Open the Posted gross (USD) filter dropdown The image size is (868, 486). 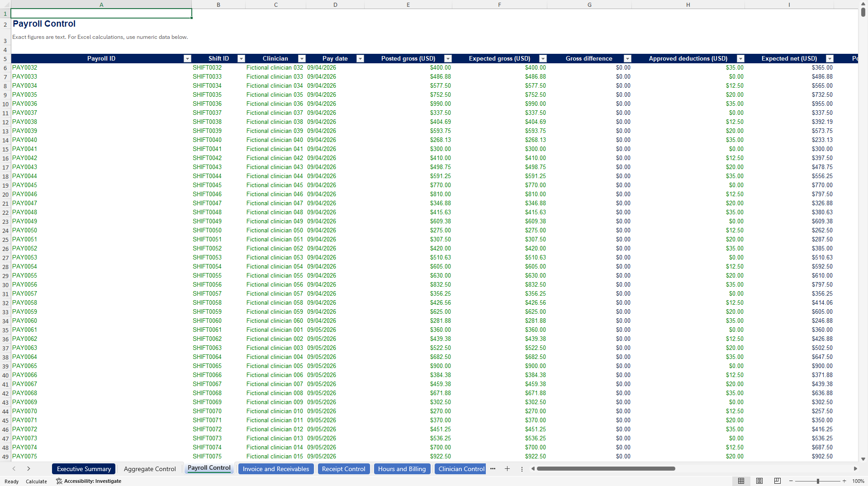tap(448, 59)
